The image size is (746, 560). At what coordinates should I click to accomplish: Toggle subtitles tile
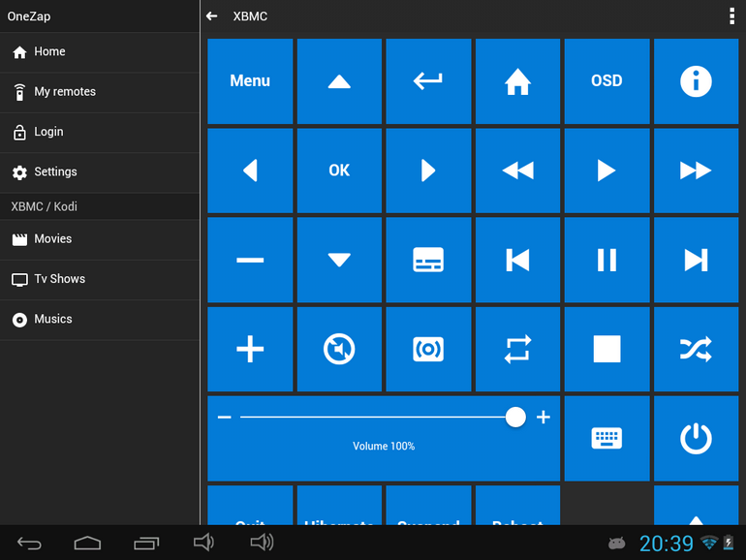pos(428,260)
